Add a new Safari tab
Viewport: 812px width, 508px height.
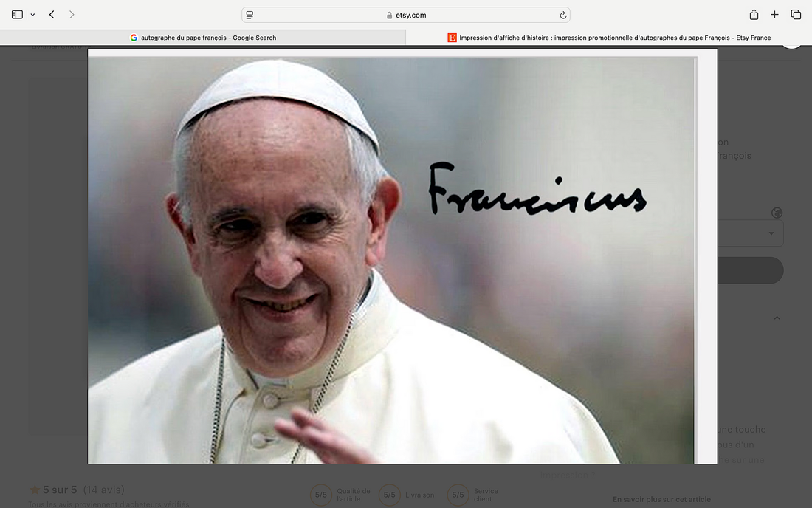click(774, 15)
